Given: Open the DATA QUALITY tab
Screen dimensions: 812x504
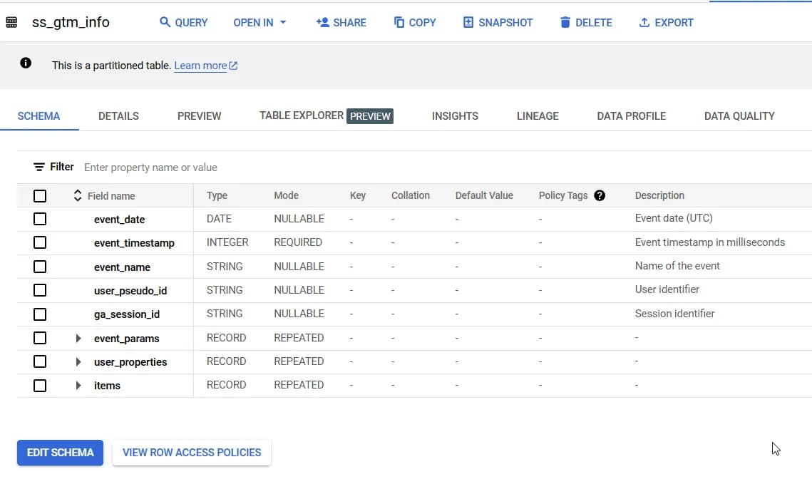Looking at the screenshot, I should tap(739, 116).
